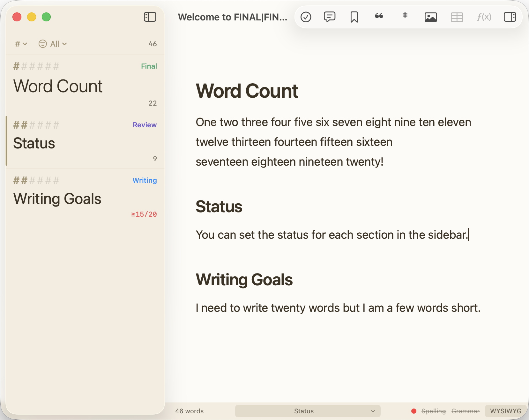The height and width of the screenshot is (420, 529).
Task: Change the Writing status label of Writing Goals
Action: 145,181
